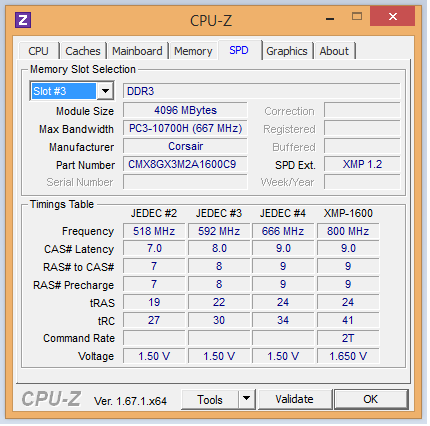The width and height of the screenshot is (430, 426).
Task: Click the Ver. 1.67.1.x64 version text
Action: 130,401
